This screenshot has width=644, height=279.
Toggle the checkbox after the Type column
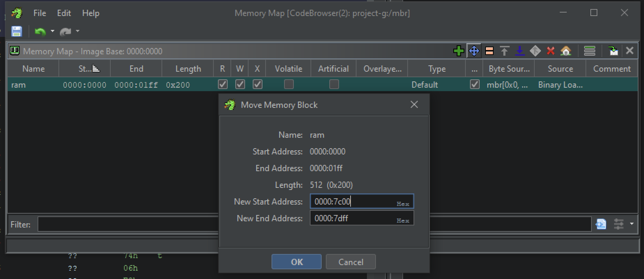(474, 85)
